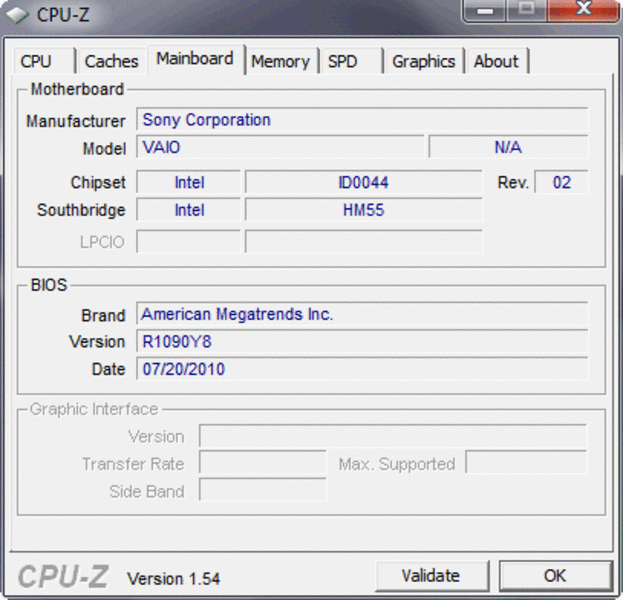Click the empty LPCIO vendor field
623x600 pixels.
pos(189,241)
